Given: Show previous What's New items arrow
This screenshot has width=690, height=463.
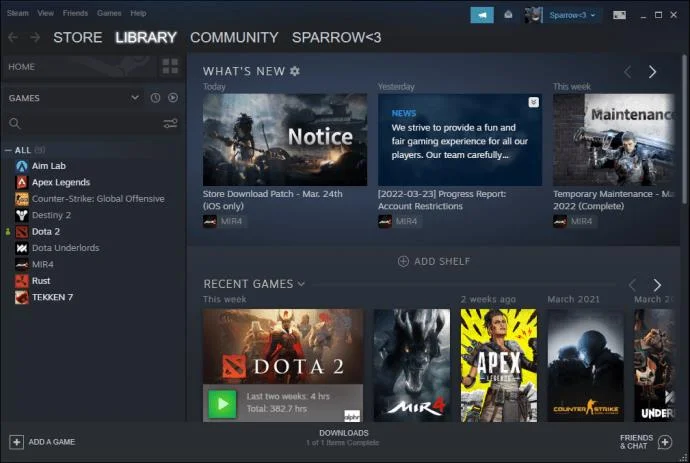Looking at the screenshot, I should click(628, 72).
